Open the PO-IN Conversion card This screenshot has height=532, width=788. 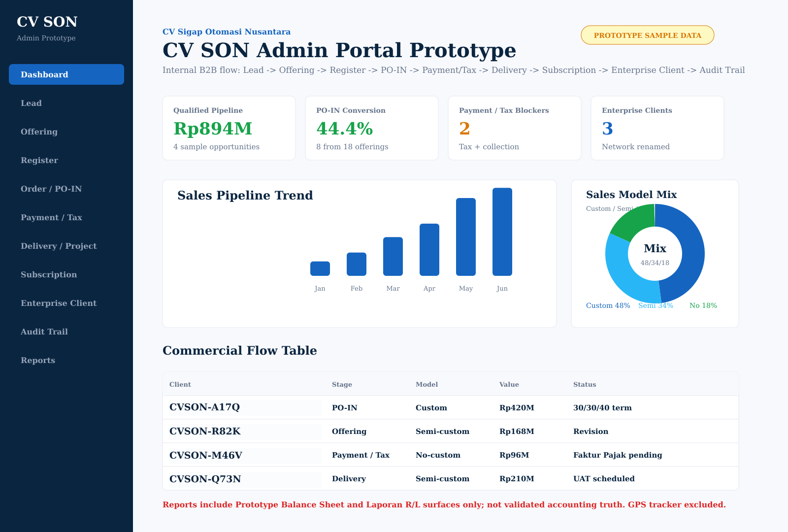tap(372, 128)
